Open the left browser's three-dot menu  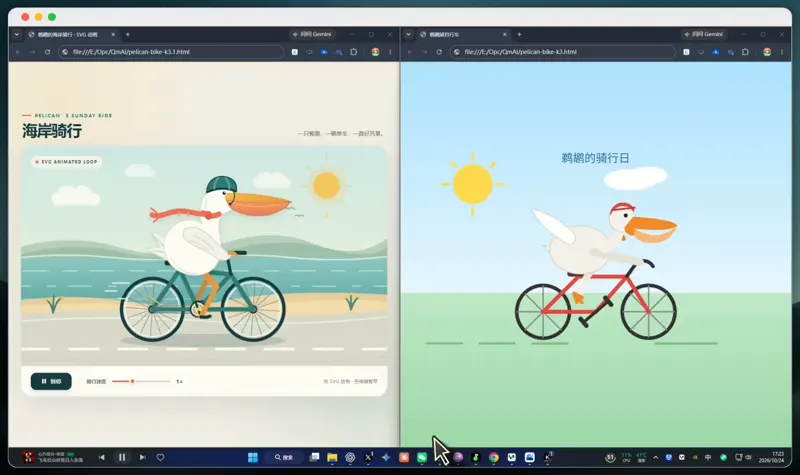[x=390, y=52]
